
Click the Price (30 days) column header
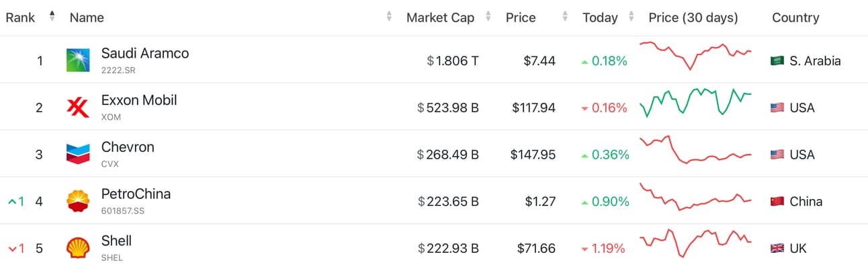[x=693, y=17]
